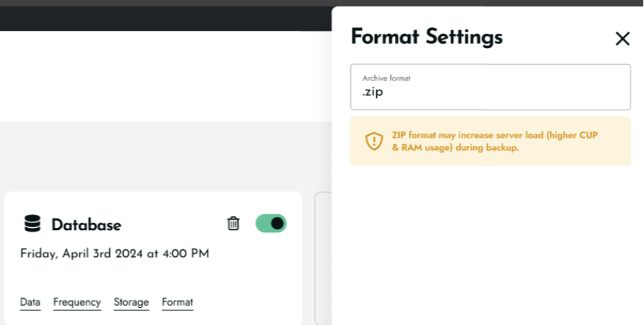The height and width of the screenshot is (325, 644).
Task: Click the Archive format field label
Action: point(387,78)
